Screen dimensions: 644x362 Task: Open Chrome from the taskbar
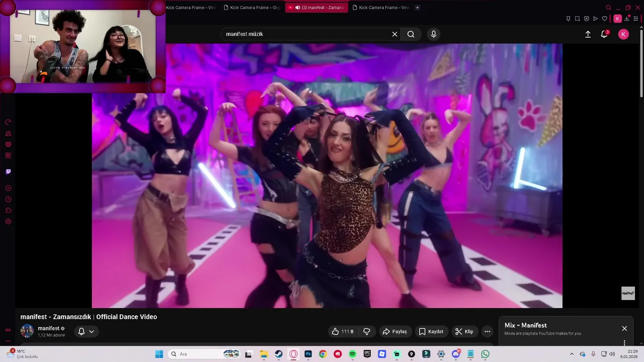point(323,354)
